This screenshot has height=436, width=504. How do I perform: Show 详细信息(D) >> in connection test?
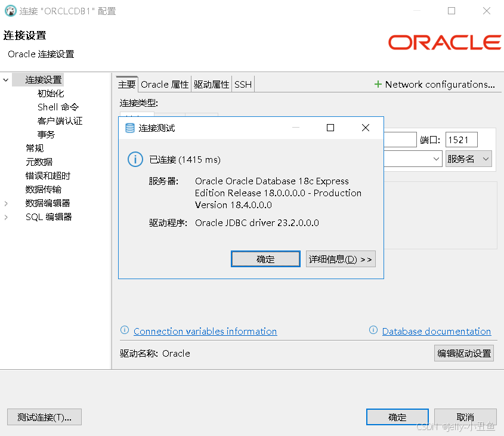pos(341,259)
